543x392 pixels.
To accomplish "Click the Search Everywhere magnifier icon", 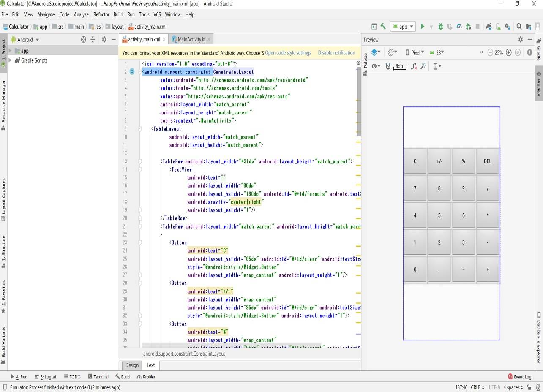I will (519, 27).
